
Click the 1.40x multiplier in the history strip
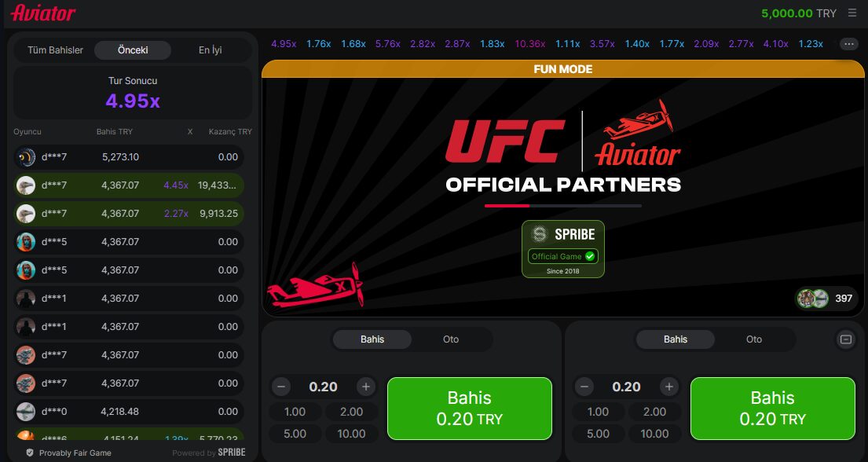tap(637, 44)
